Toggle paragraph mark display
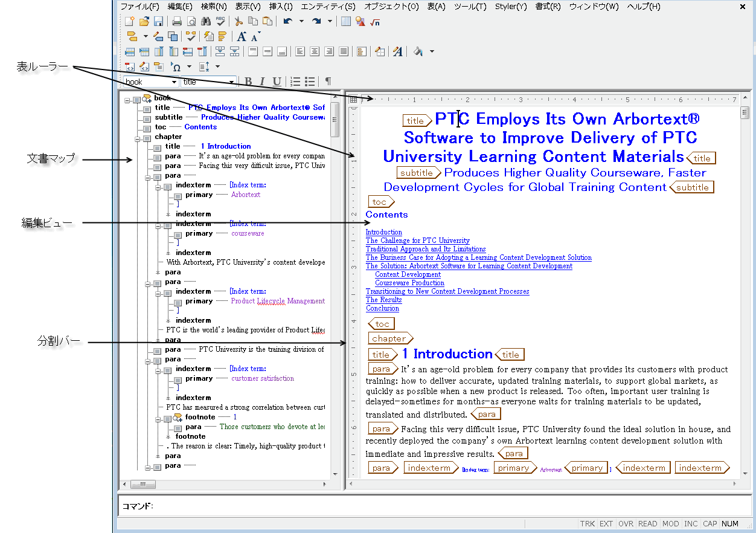 coord(328,82)
